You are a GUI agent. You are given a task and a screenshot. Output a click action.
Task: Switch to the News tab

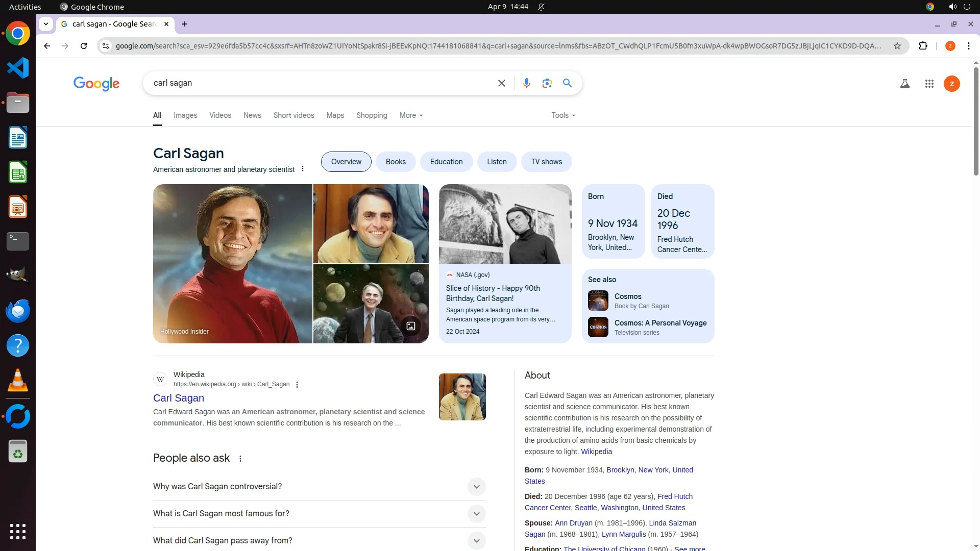[x=252, y=115]
